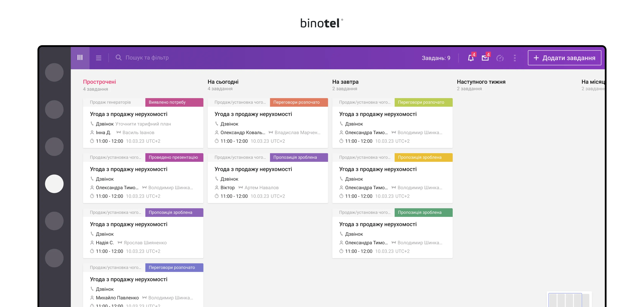The image size is (644, 307).
Task: Click clock icon in Надія С. card
Action: [92, 251]
